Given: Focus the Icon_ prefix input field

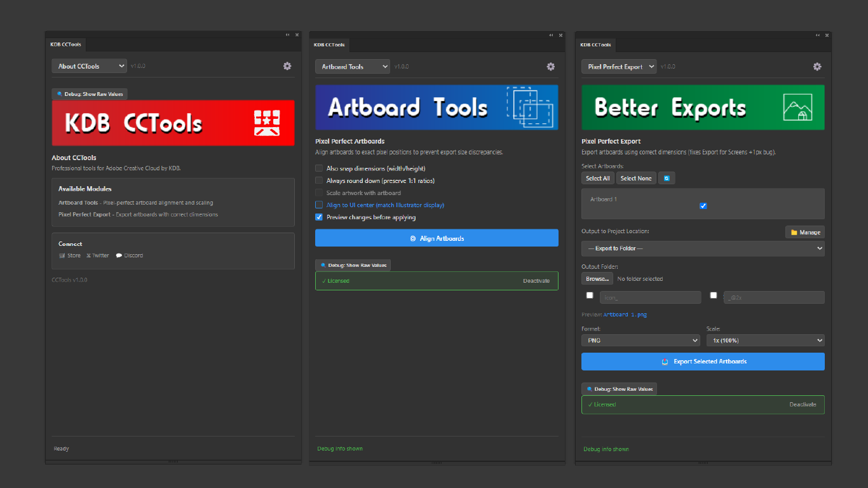Looking at the screenshot, I should [650, 297].
